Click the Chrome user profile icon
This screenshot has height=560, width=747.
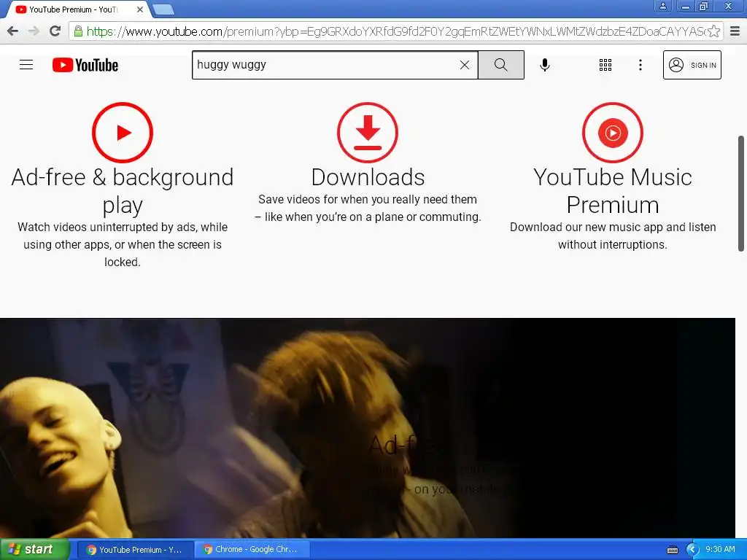click(662, 6)
